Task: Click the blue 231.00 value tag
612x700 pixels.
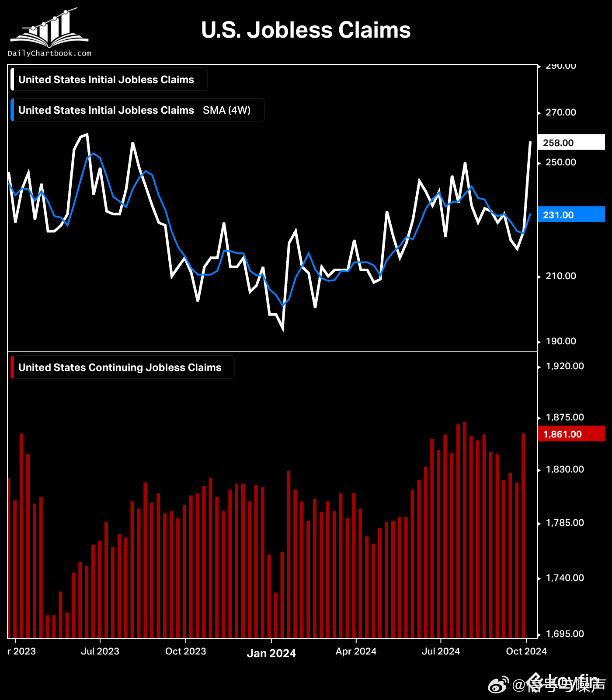Action: click(x=571, y=215)
